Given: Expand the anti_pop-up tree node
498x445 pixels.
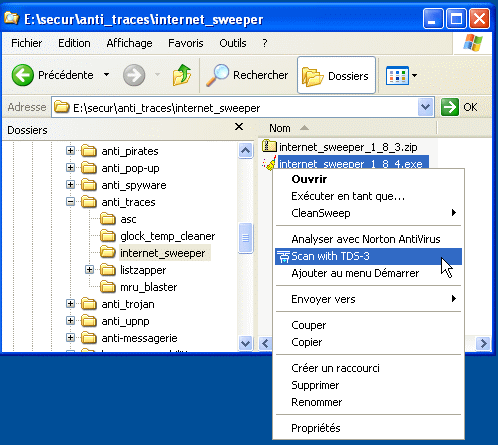Looking at the screenshot, I should click(x=70, y=168).
